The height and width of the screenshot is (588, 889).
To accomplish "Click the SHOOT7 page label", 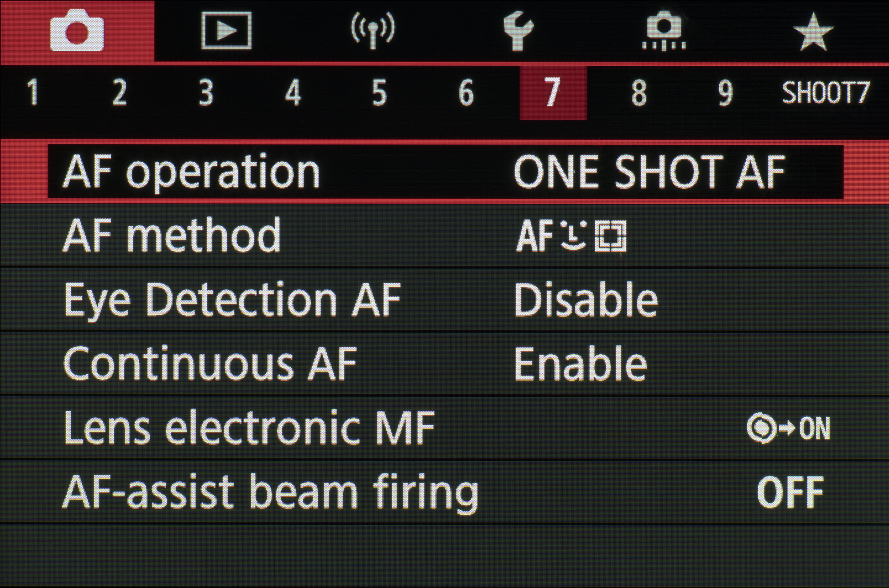I will (825, 93).
